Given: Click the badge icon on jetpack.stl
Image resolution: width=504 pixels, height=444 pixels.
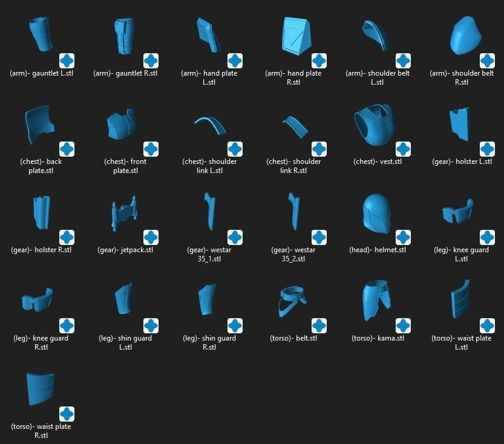Looking at the screenshot, I should point(151,237).
